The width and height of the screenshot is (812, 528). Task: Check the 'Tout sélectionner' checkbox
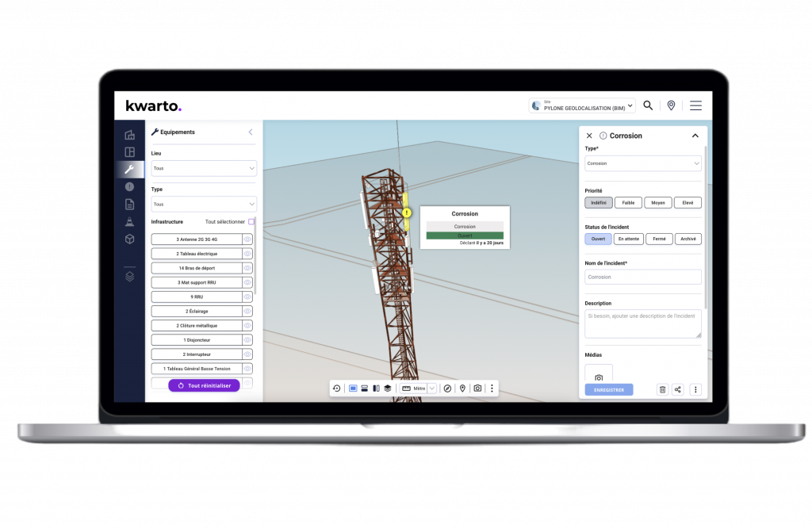click(x=251, y=222)
